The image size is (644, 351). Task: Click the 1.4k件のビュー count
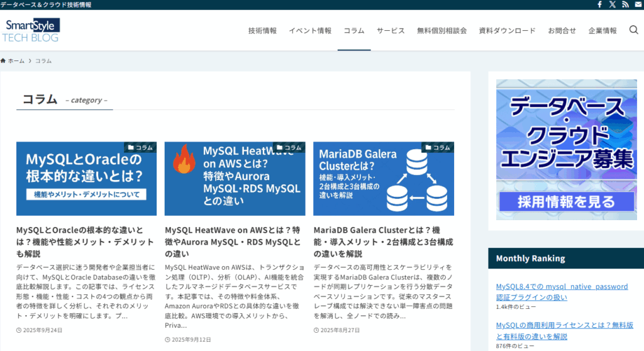tap(516, 307)
